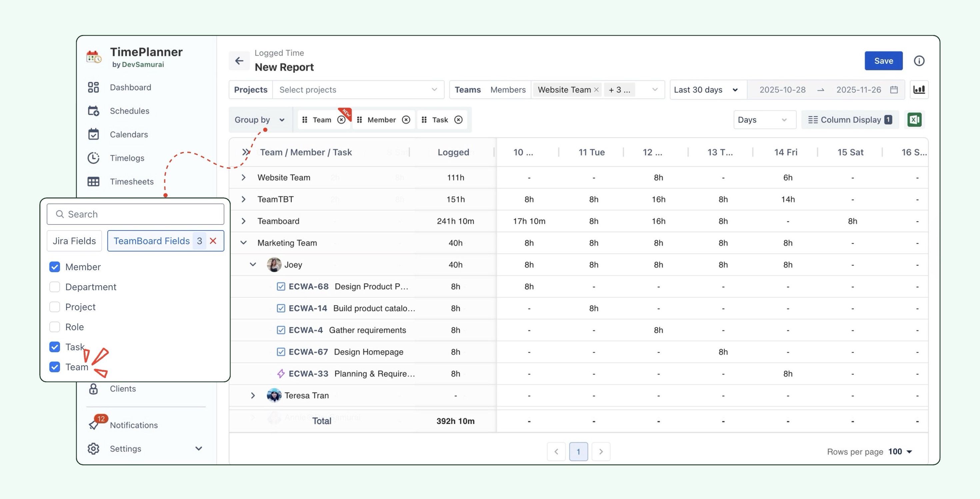This screenshot has height=499, width=980.
Task: Remove the Task group-by chip
Action: (458, 119)
